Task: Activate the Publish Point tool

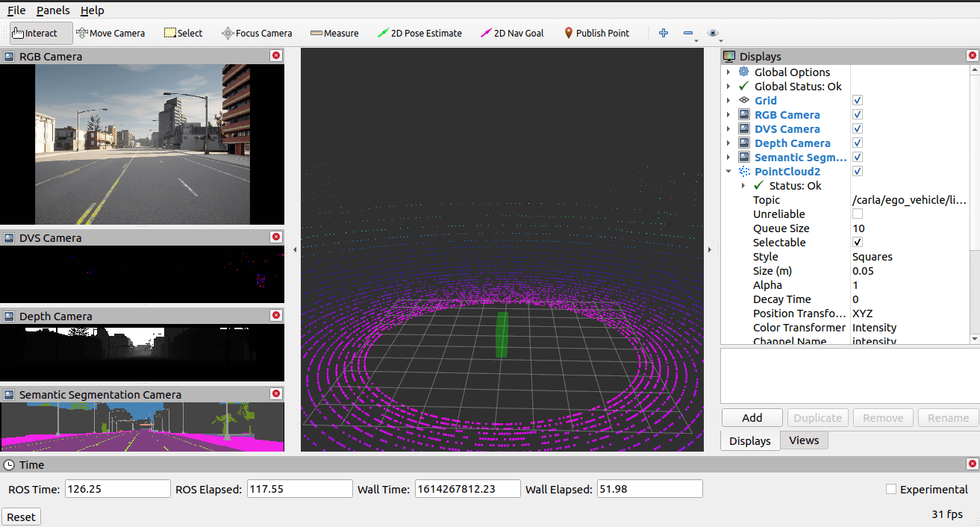Action: (596, 33)
